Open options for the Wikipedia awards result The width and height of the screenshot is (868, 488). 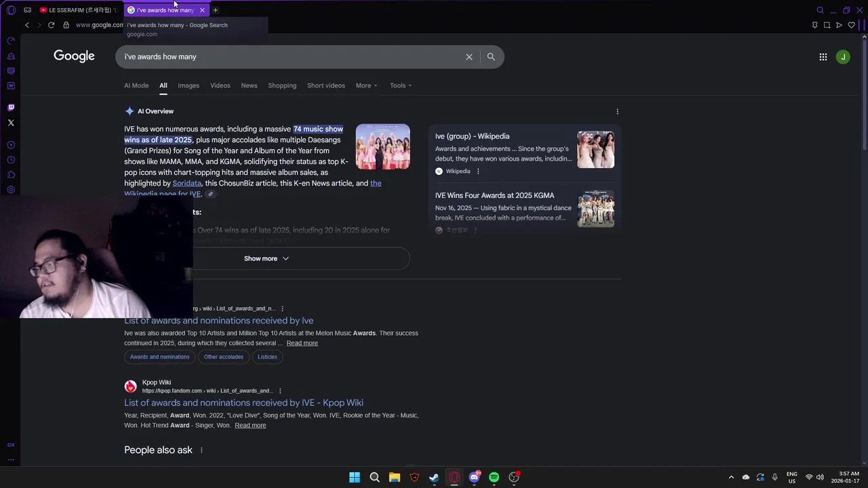(x=283, y=308)
